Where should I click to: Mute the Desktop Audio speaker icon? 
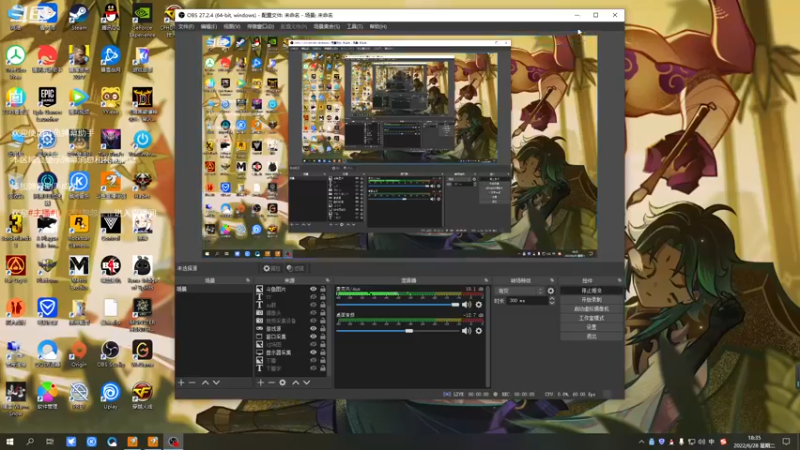(466, 331)
